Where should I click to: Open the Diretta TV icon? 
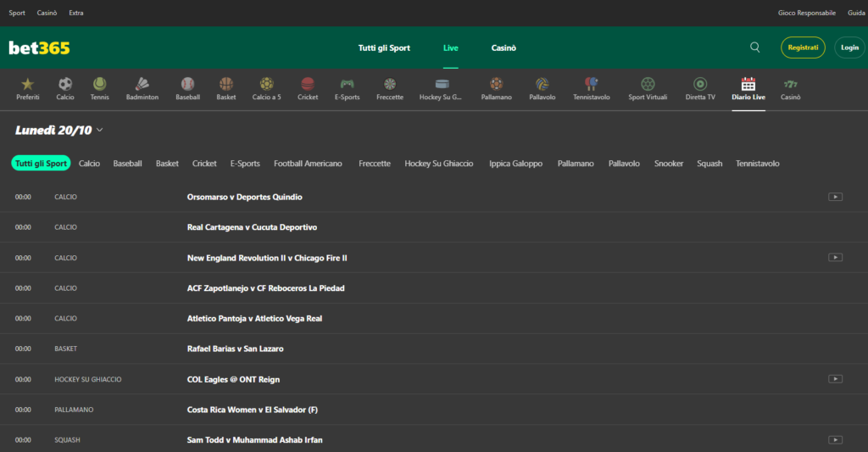point(699,84)
